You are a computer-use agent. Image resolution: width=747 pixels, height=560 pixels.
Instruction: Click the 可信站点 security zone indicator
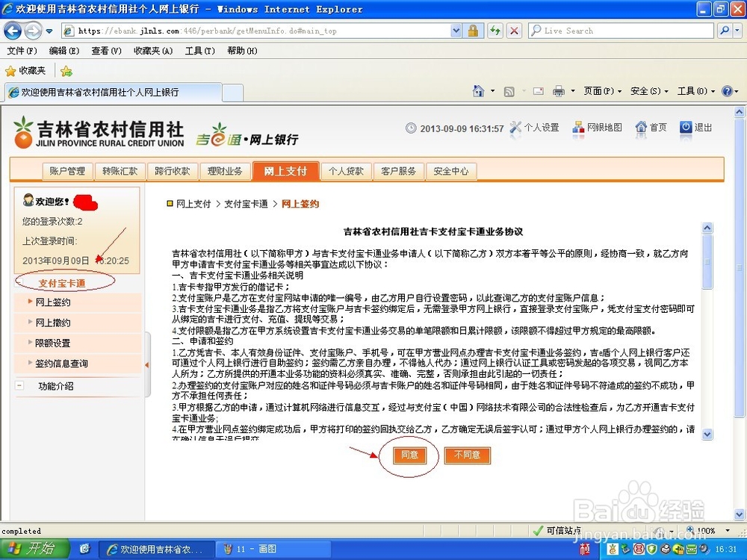(557, 530)
